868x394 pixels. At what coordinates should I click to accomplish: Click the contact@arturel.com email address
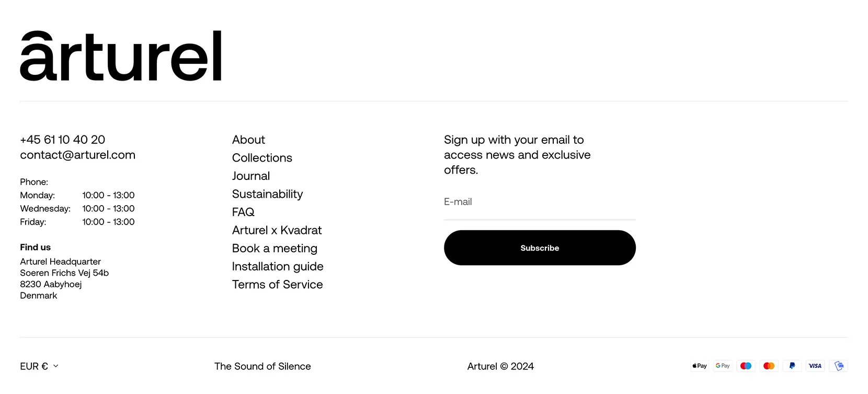click(x=77, y=155)
